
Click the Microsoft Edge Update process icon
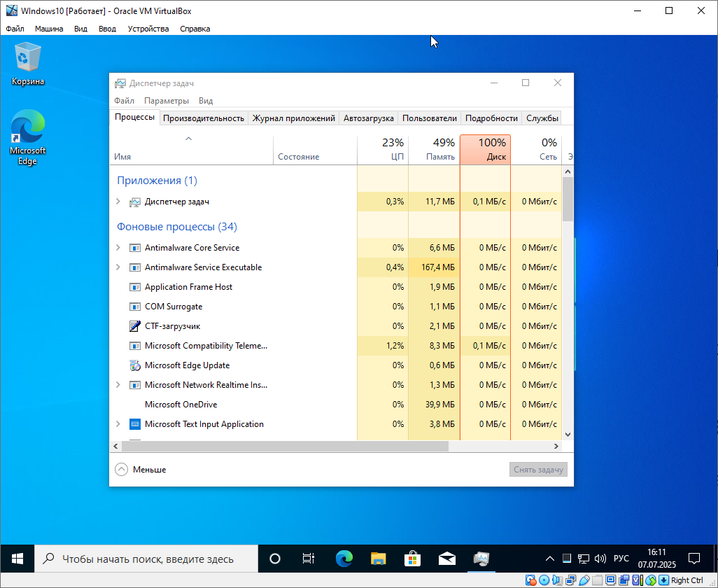point(134,365)
